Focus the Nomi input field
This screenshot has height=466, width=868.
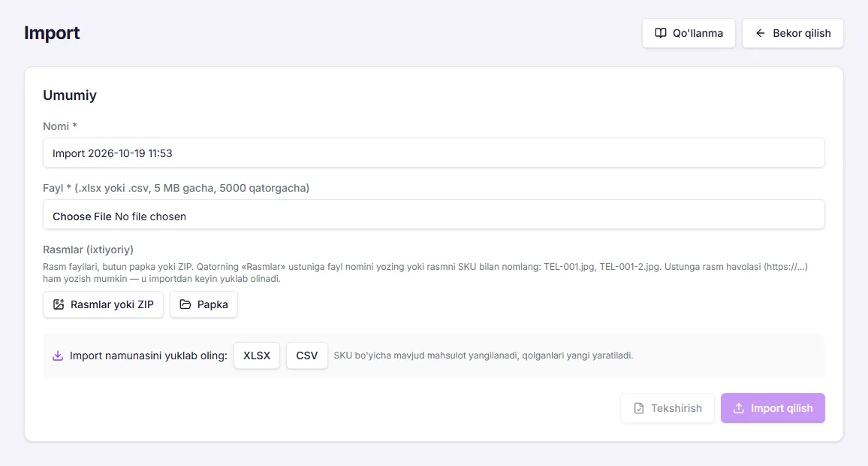[x=433, y=153]
